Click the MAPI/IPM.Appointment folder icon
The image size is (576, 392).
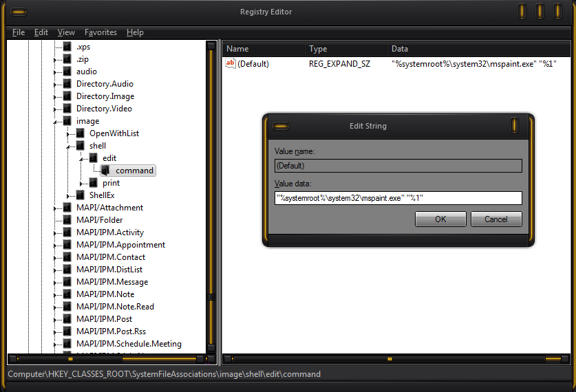click(x=67, y=245)
